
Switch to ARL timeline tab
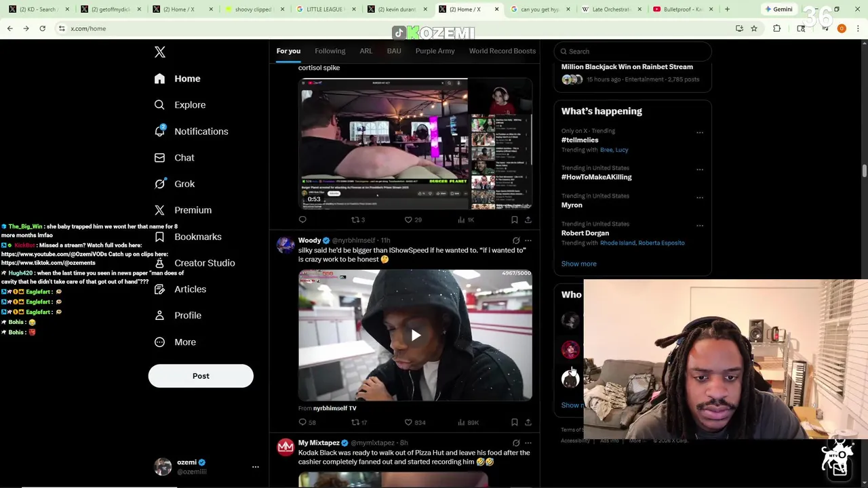pyautogui.click(x=366, y=51)
